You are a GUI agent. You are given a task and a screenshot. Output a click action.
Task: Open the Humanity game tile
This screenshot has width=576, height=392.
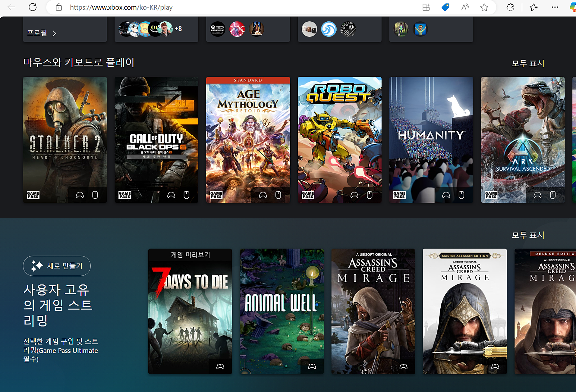click(x=431, y=140)
